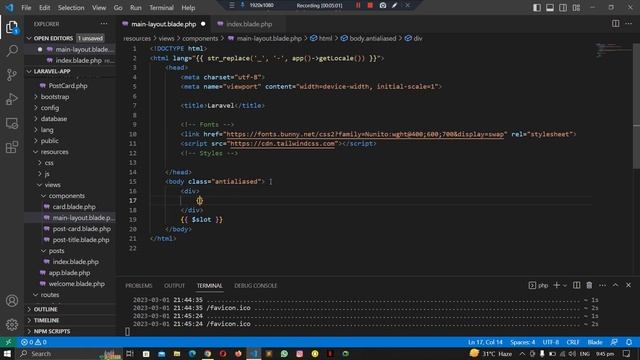Open terminal panel more actions ellipsis
The width and height of the screenshot is (640, 360).
(602, 285)
